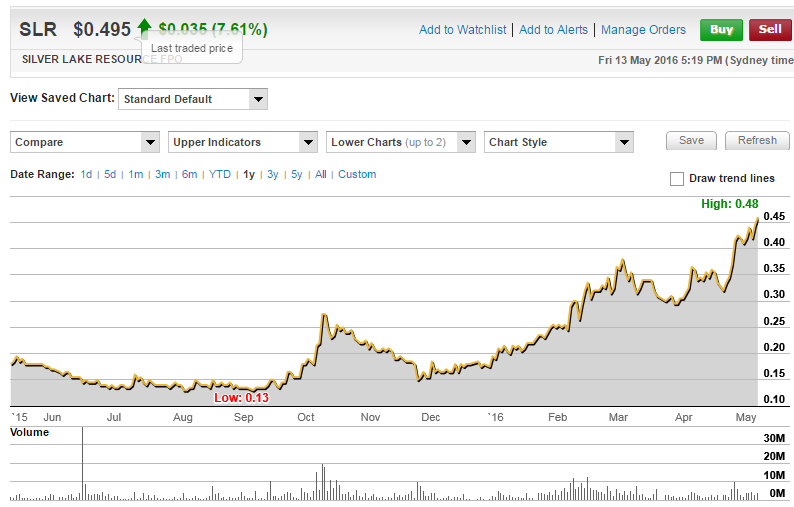Open the Custom date range option
This screenshot has height=507, width=794.
(x=357, y=174)
